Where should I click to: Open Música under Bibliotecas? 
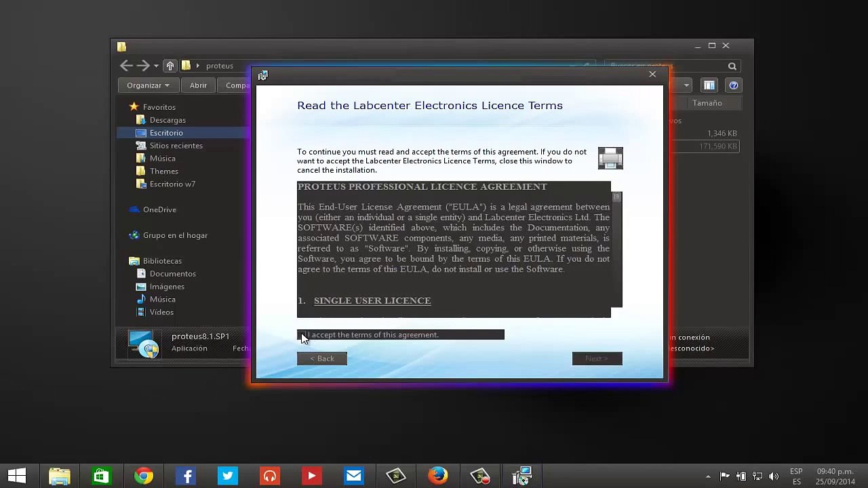click(x=163, y=300)
